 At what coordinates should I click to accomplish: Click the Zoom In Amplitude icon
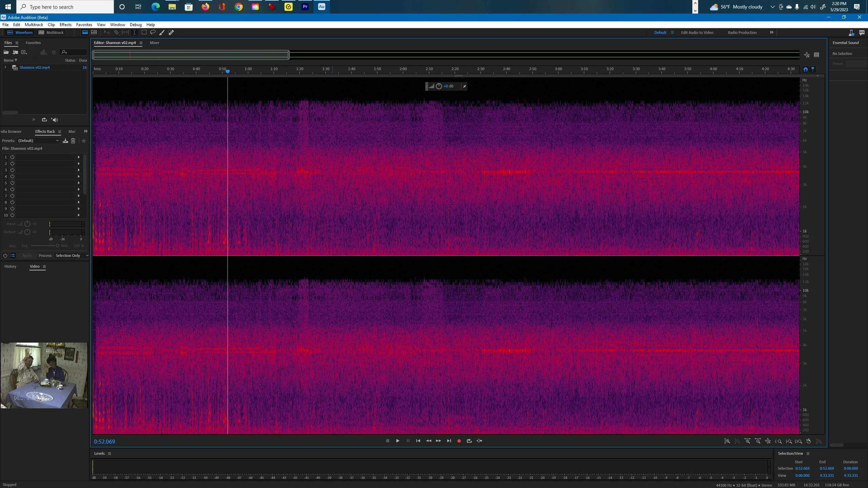pyautogui.click(x=727, y=441)
